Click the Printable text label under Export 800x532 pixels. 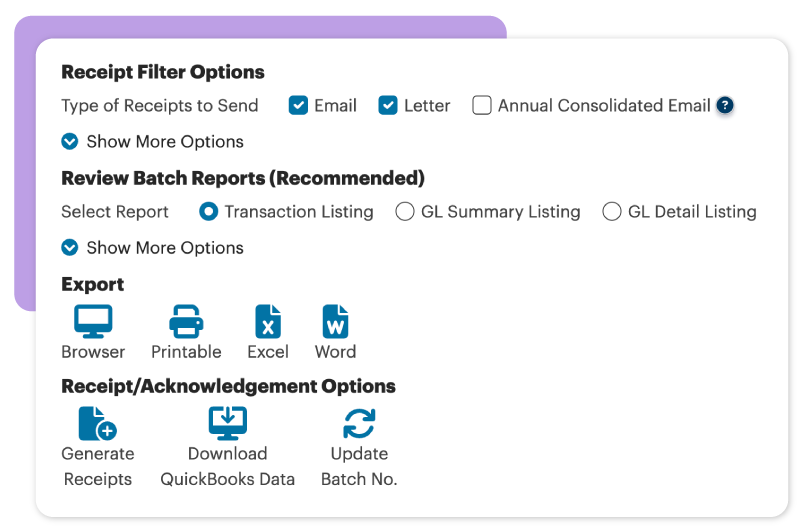(x=186, y=352)
